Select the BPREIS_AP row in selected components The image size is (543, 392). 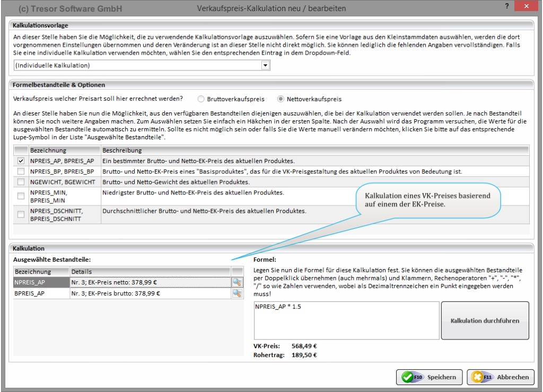coord(41,293)
